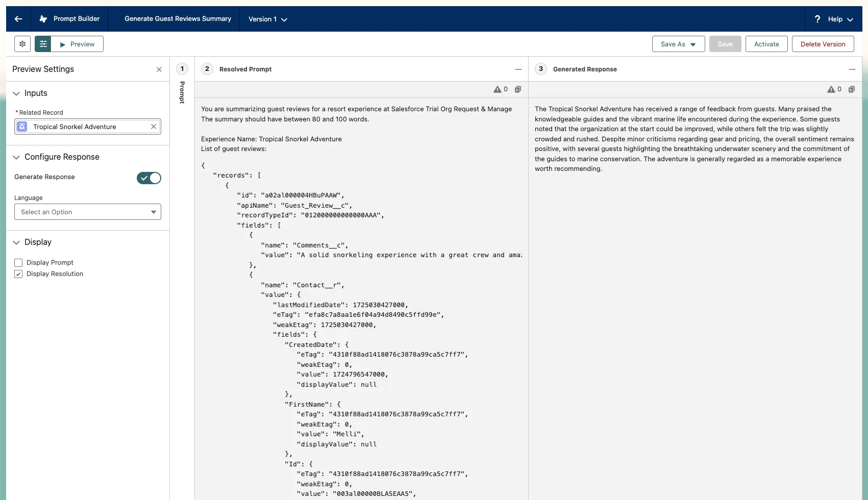Click Generated Response warning icon
868x500 pixels.
[x=831, y=89]
